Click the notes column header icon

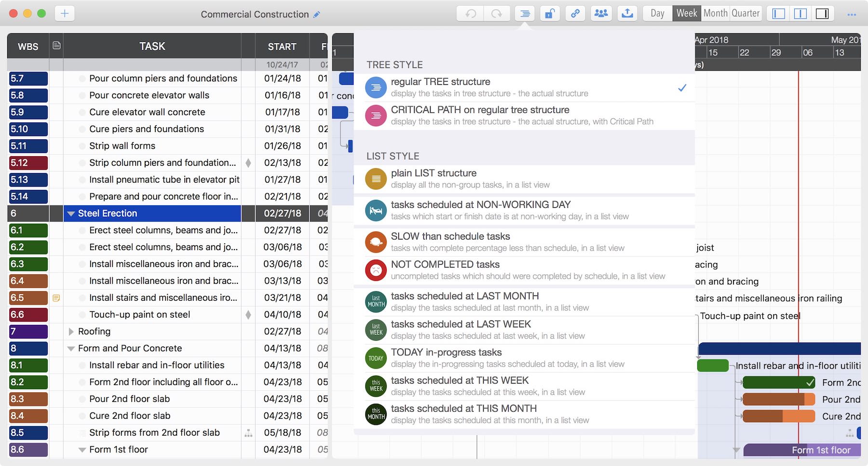[x=56, y=46]
